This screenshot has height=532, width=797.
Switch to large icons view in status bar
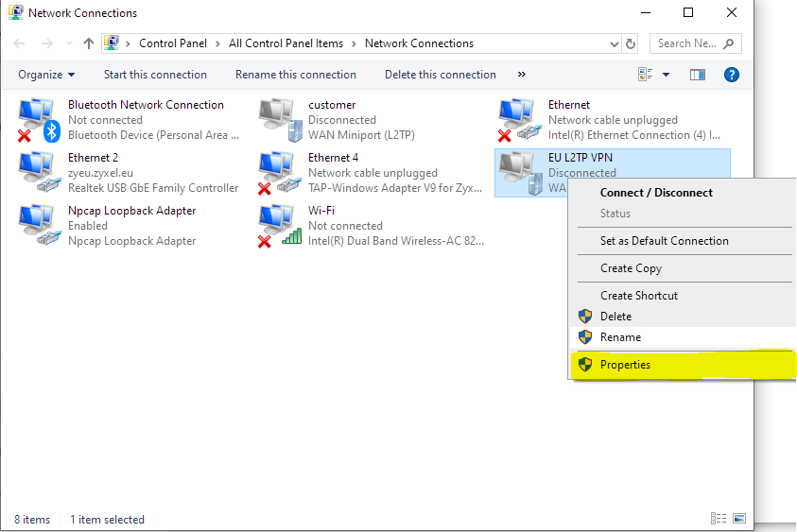click(738, 519)
